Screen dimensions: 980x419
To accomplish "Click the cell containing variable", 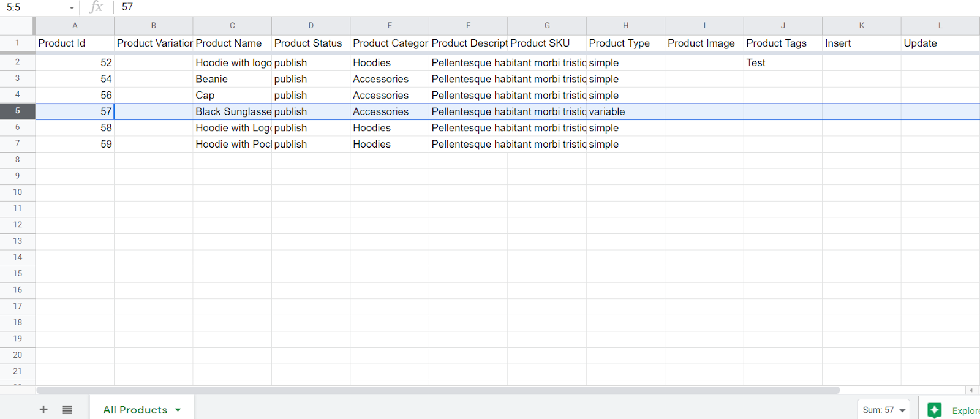I will click(x=626, y=111).
